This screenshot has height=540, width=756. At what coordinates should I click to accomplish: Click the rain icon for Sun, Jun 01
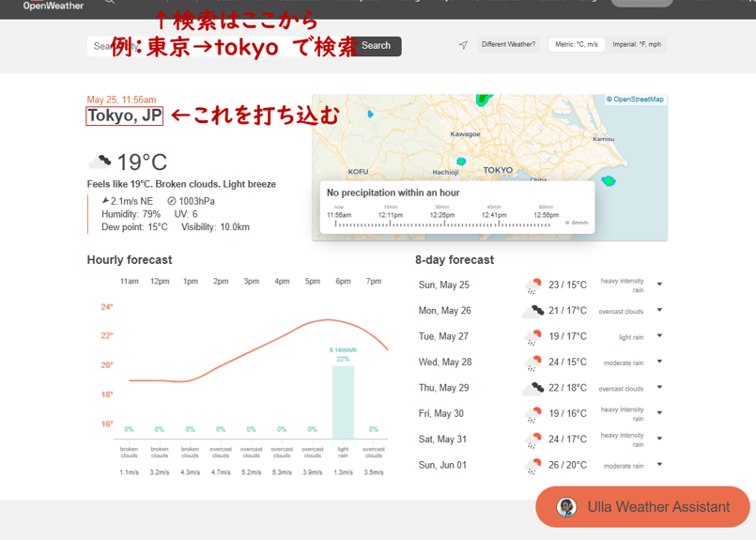click(532, 466)
